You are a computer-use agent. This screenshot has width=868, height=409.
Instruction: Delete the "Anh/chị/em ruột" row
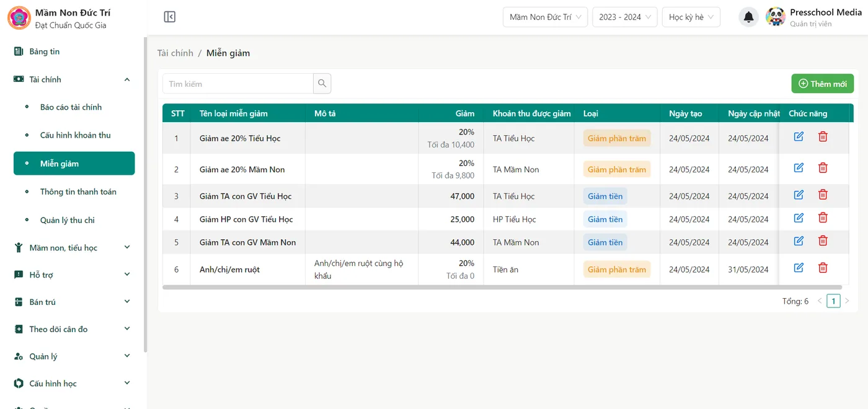[823, 268]
